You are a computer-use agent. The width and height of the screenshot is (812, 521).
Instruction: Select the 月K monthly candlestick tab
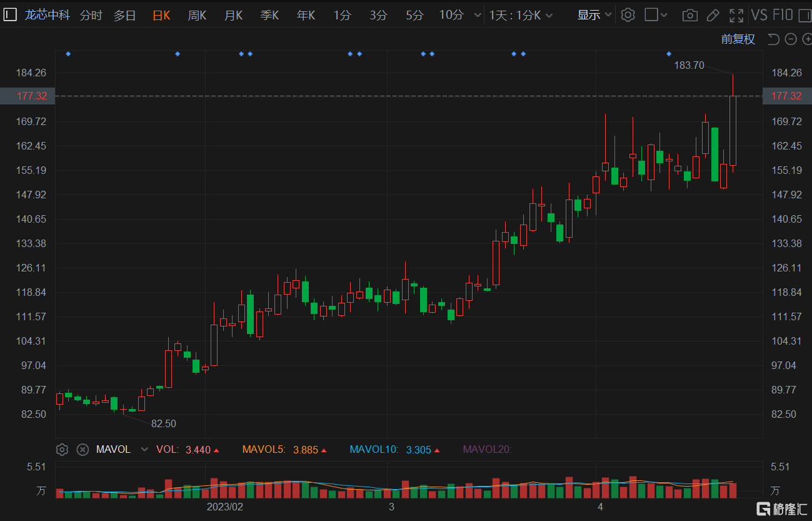pos(233,15)
